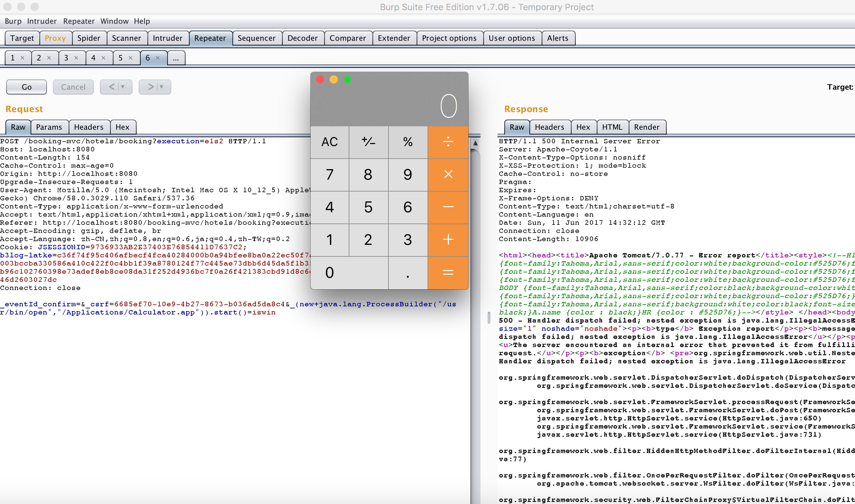Close Repeater tab 6
The height and width of the screenshot is (504, 855).
tap(157, 58)
